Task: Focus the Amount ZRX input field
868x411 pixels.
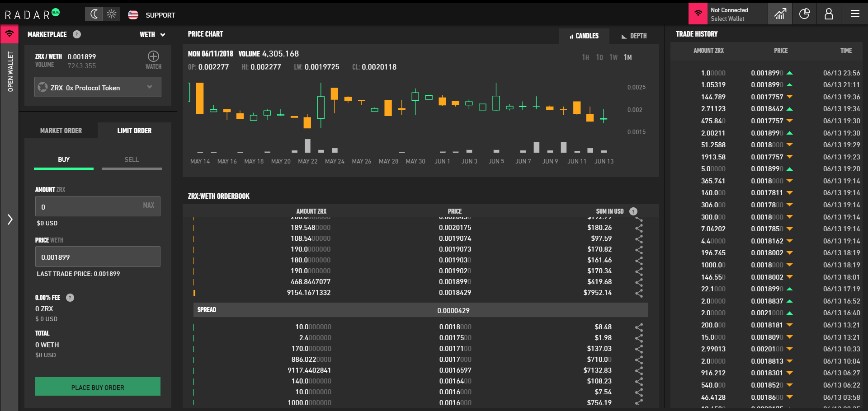Action: click(x=98, y=206)
